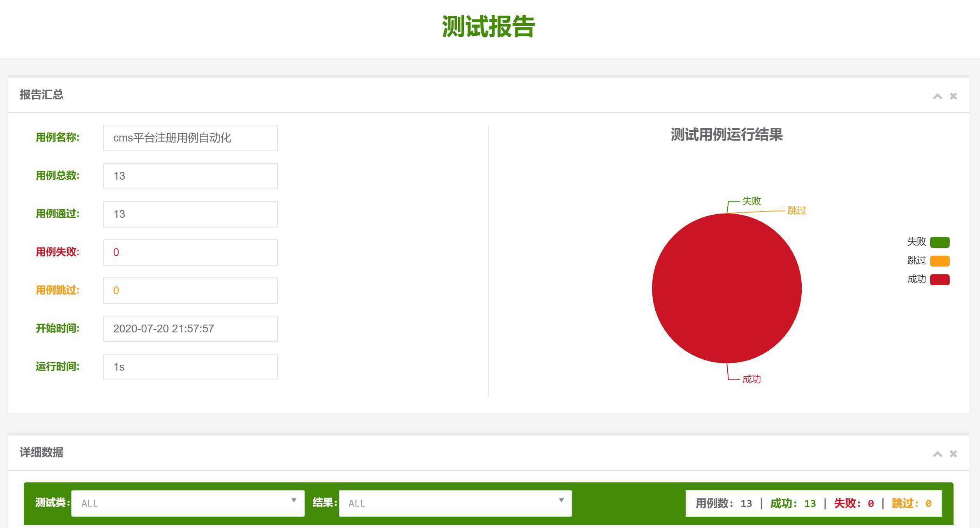Click the 测试报告 page title
Image resolution: width=980 pixels, height=528 pixels.
pyautogui.click(x=488, y=26)
